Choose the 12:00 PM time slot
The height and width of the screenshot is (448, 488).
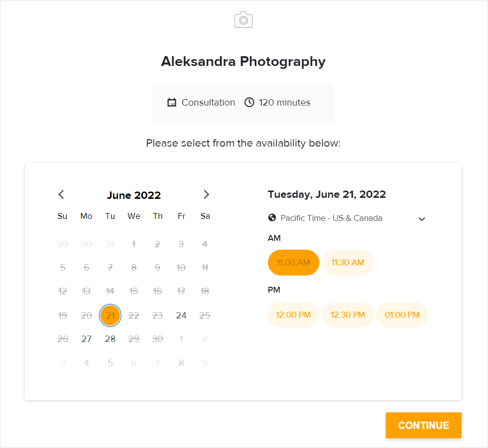293,315
